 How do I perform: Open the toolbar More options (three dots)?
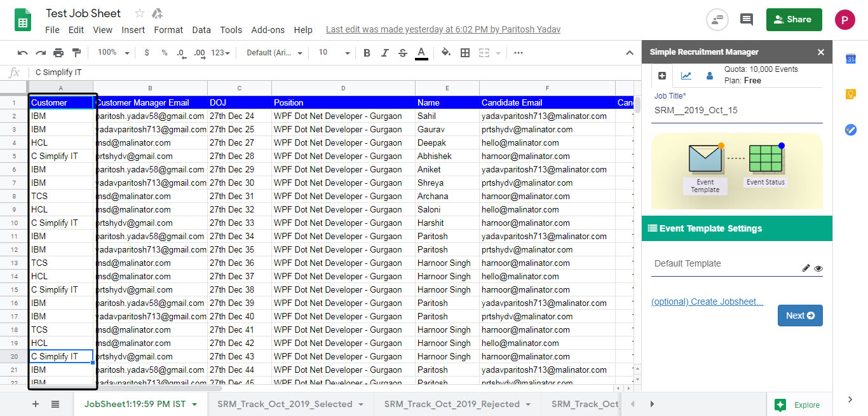[519, 53]
